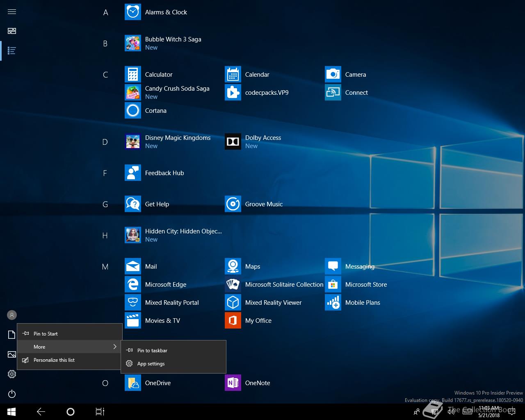Open My Office app icon
Image resolution: width=525 pixels, height=420 pixels.
click(233, 320)
